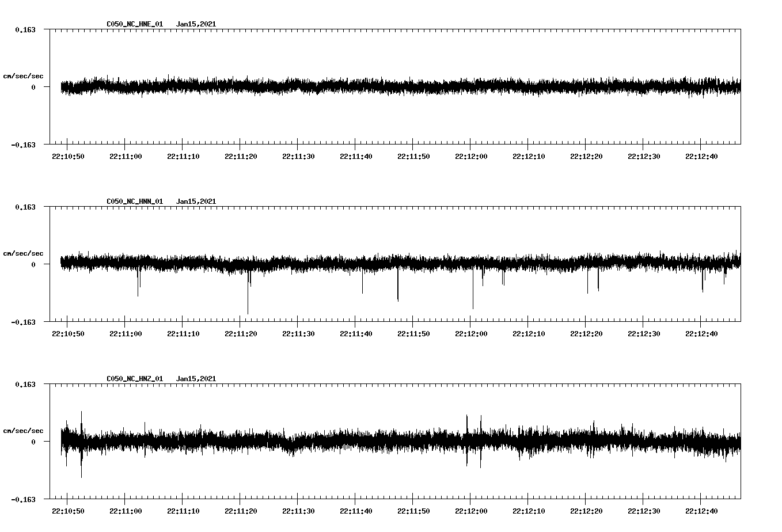The height and width of the screenshot is (532, 782).
Task: Click the C050_NC_HNZ_01 channel label
Action: (134, 378)
